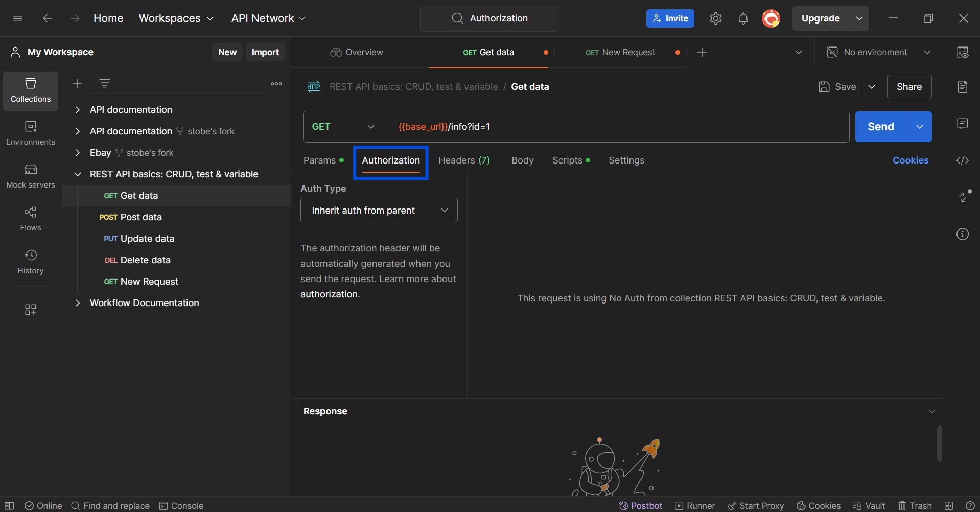Create a new collection with plus icon
The height and width of the screenshot is (512, 980).
(x=78, y=84)
